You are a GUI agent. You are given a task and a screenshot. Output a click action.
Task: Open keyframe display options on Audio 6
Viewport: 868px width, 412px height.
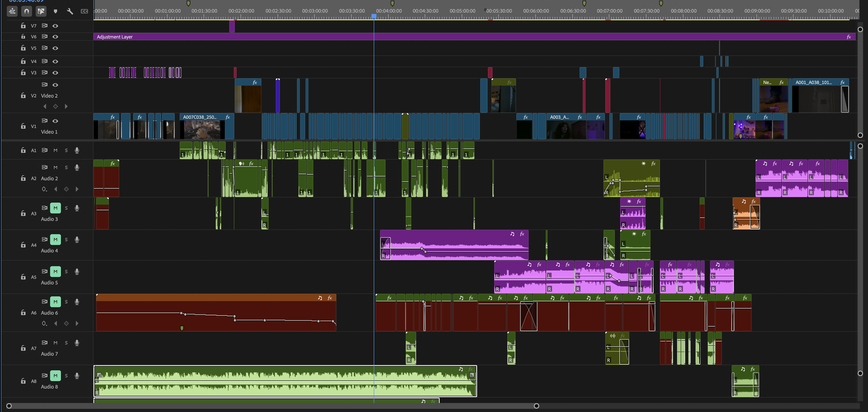click(44, 323)
